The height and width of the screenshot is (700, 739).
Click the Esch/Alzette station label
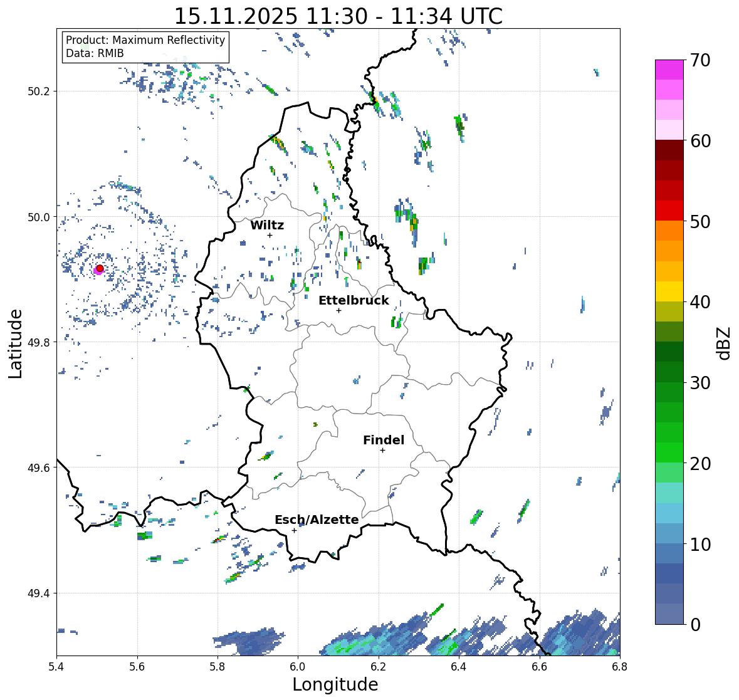[317, 520]
